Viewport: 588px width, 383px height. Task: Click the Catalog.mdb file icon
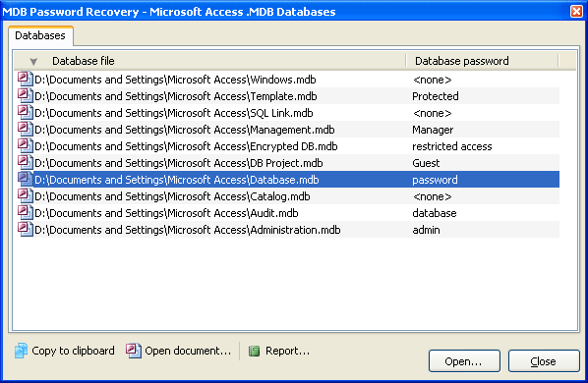(x=26, y=196)
